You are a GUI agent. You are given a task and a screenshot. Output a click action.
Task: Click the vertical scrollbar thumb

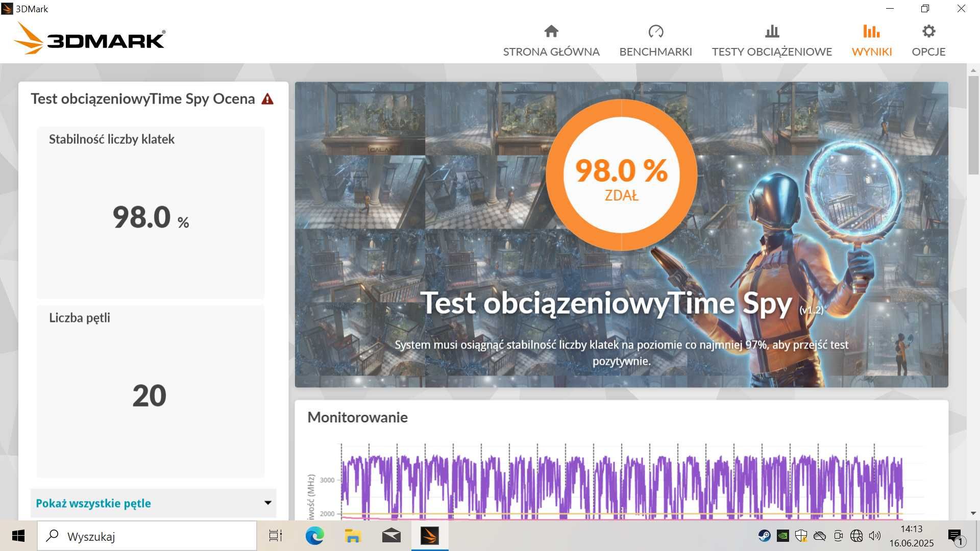tap(973, 125)
